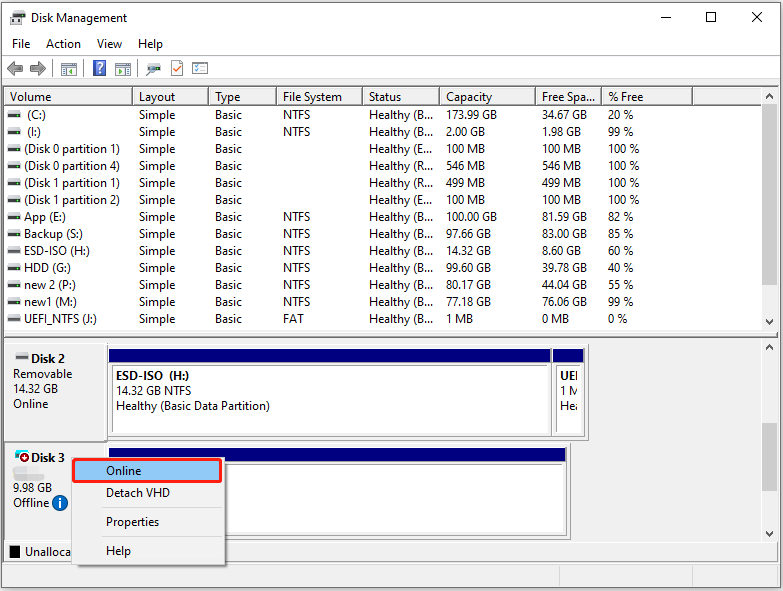Click the Back arrow toolbar icon

point(15,68)
